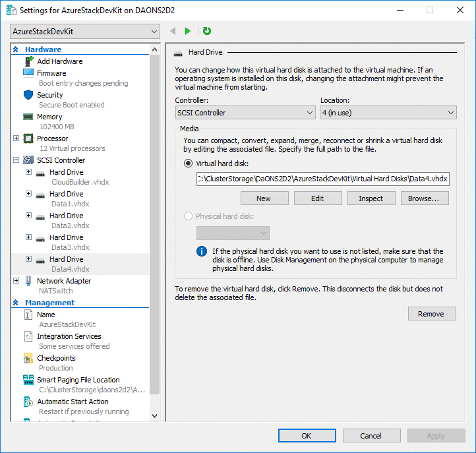Click the grayed Apply button
476x453 pixels.
(x=436, y=436)
